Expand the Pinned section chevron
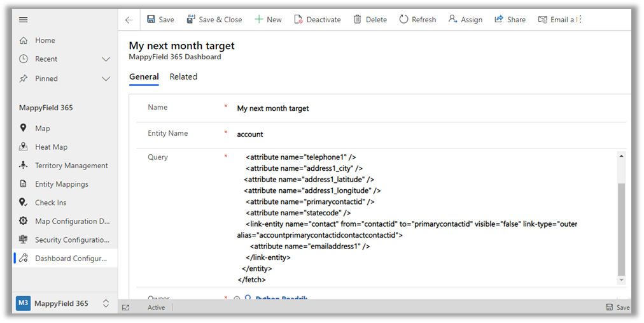 pos(106,79)
